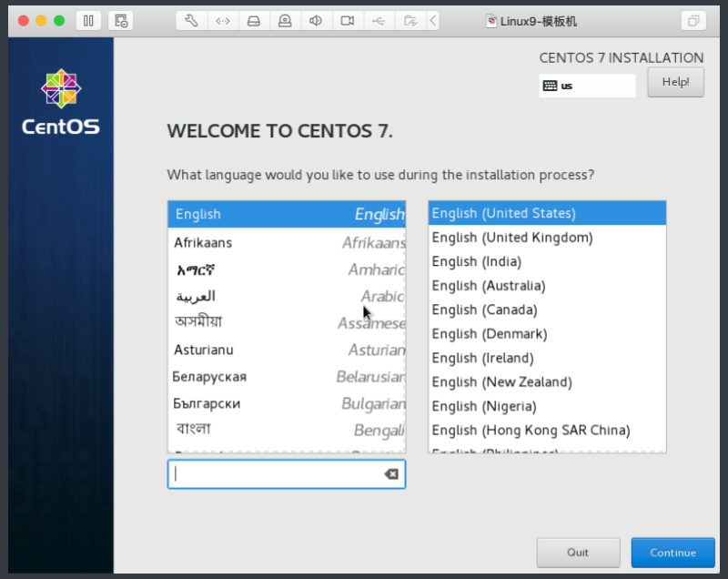Select Afrikaans in the language list
The height and width of the screenshot is (579, 728).
(287, 242)
